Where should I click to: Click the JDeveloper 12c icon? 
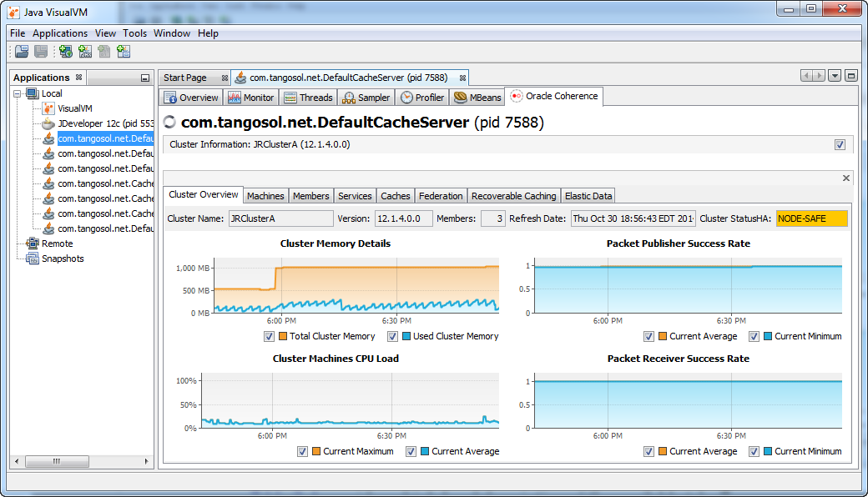point(48,123)
